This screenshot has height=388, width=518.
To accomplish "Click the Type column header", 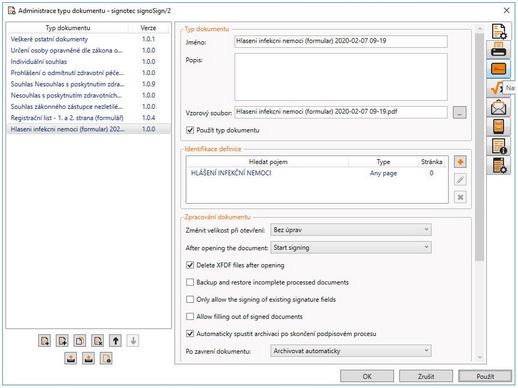I will pyautogui.click(x=383, y=162).
